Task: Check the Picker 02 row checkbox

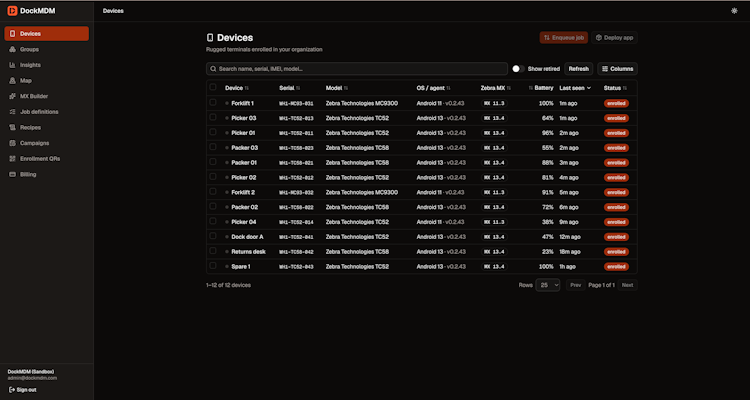Action: click(213, 177)
